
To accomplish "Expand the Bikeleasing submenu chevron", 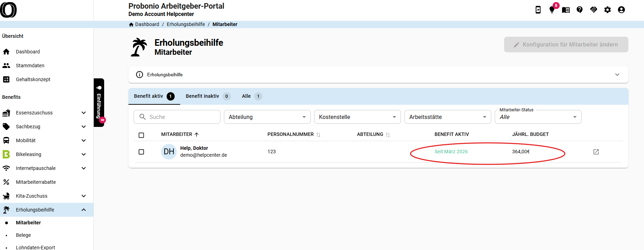I will (84, 154).
